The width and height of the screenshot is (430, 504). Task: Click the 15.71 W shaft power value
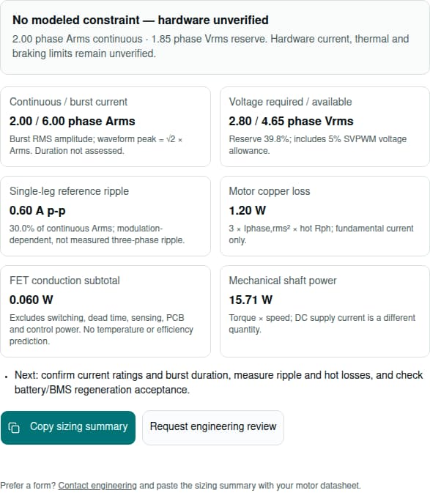[251, 300]
